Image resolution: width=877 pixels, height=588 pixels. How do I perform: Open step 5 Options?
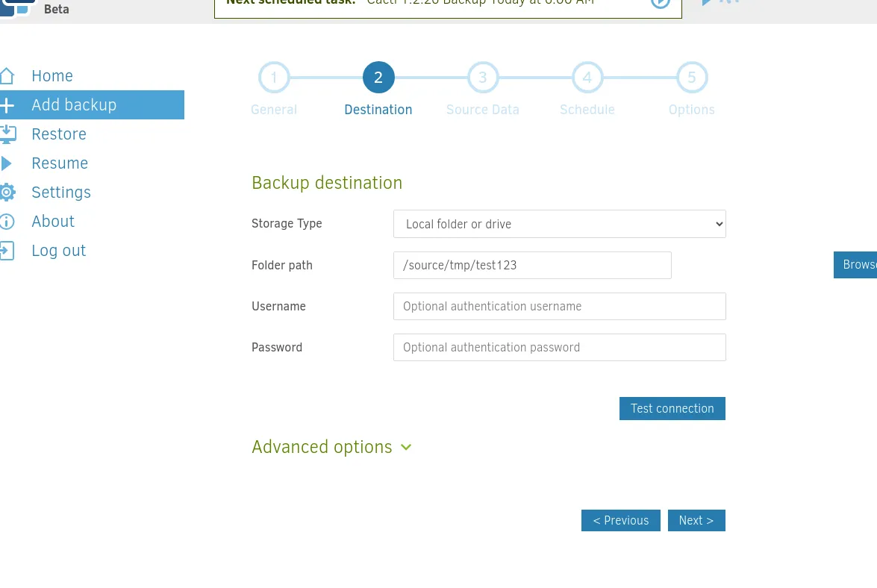point(692,77)
